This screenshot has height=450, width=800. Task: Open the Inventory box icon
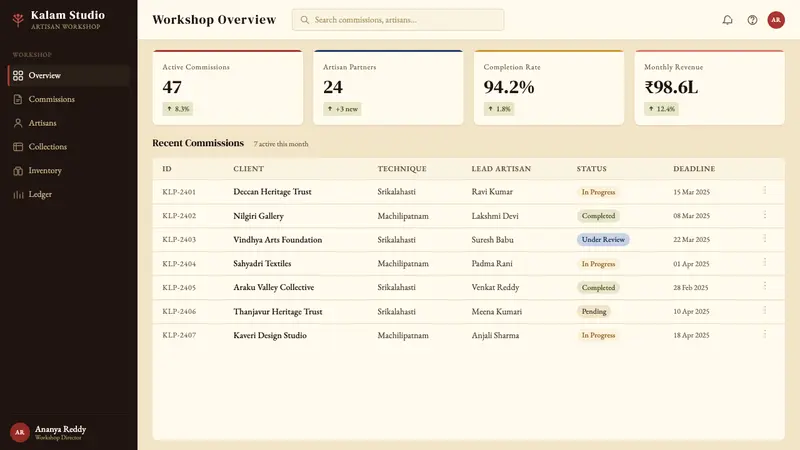click(18, 171)
